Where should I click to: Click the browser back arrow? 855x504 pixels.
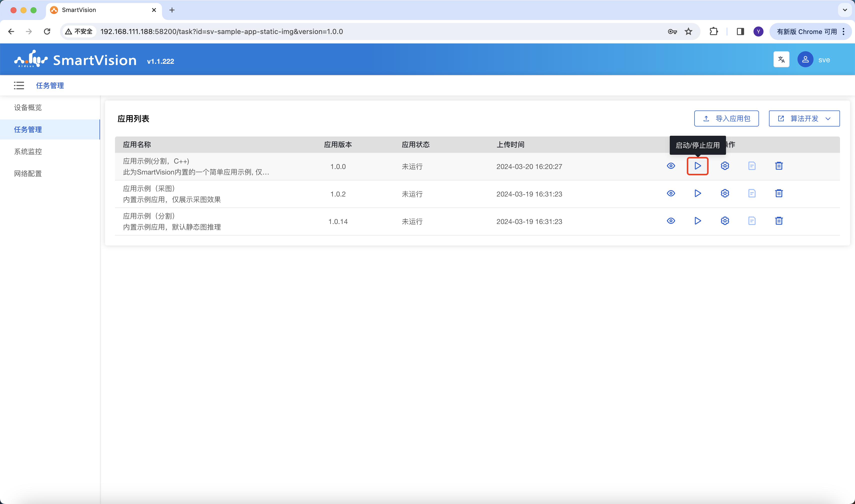[x=11, y=31]
